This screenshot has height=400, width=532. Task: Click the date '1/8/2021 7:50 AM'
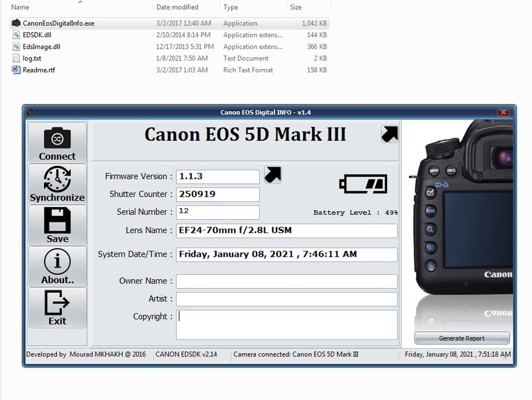click(182, 58)
